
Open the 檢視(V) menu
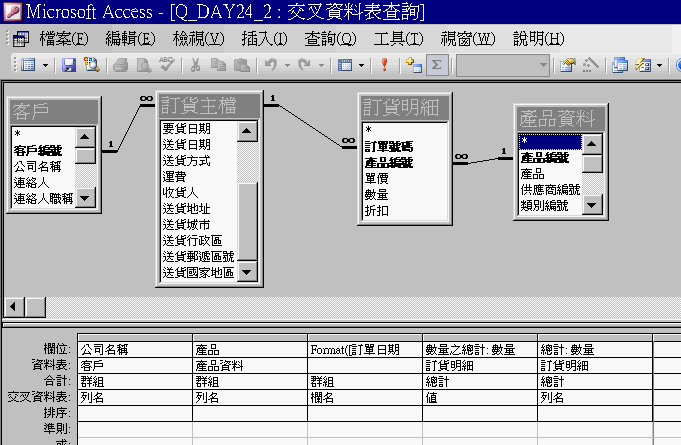point(198,39)
